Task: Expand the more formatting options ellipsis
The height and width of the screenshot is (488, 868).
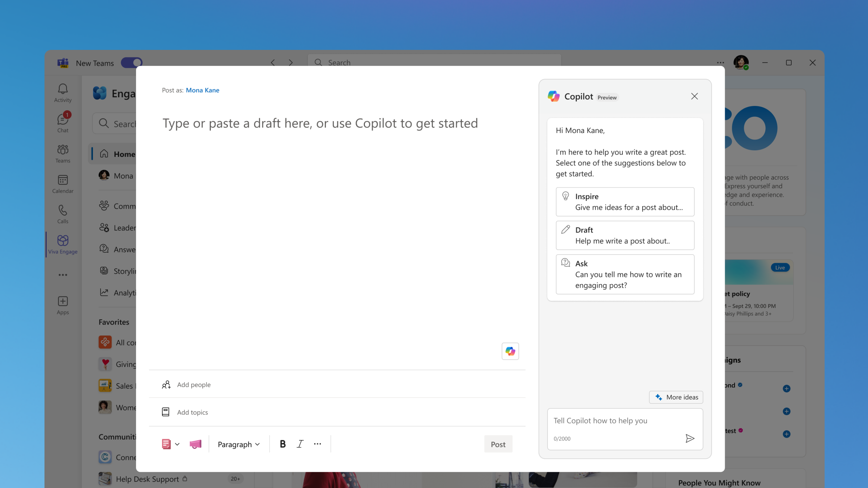Action: (x=318, y=444)
